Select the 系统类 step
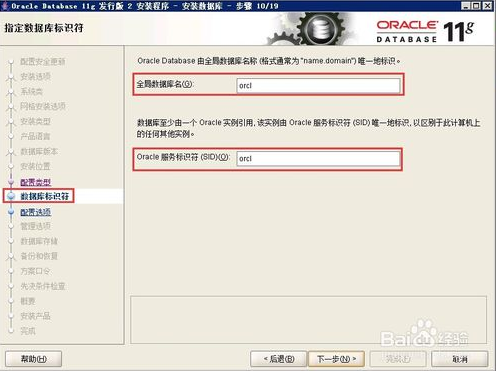The height and width of the screenshot is (371, 496). click(32, 91)
